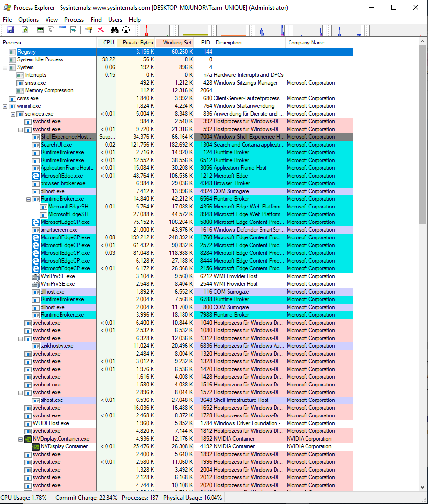
Task: Toggle the Show Lower Pane toolbar icon
Action: pyautogui.click(x=62, y=30)
